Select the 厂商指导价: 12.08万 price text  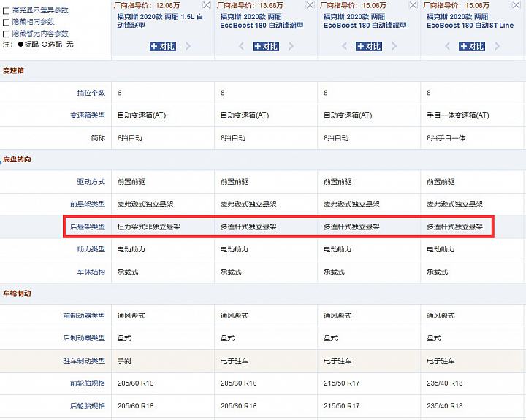click(147, 5)
